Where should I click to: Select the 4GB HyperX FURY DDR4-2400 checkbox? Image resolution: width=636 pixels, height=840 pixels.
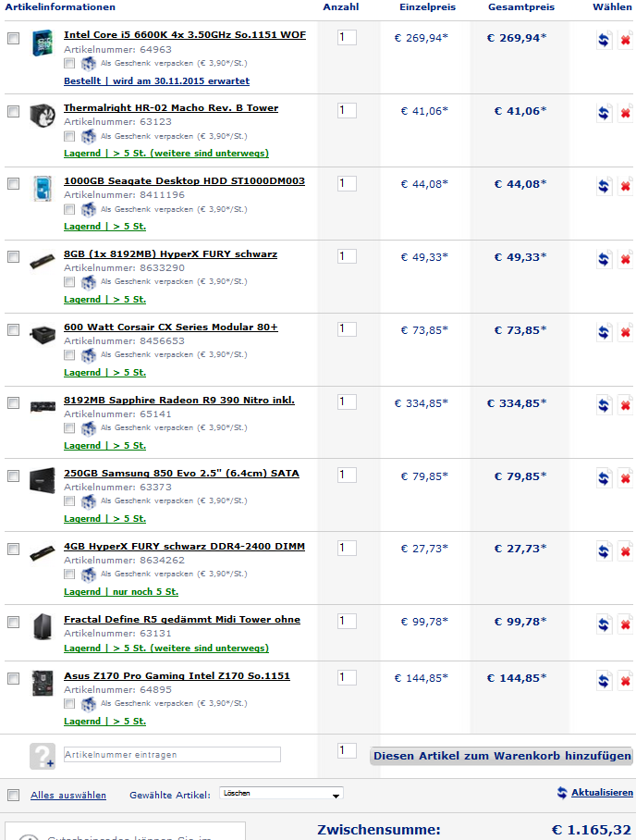tap(13, 549)
